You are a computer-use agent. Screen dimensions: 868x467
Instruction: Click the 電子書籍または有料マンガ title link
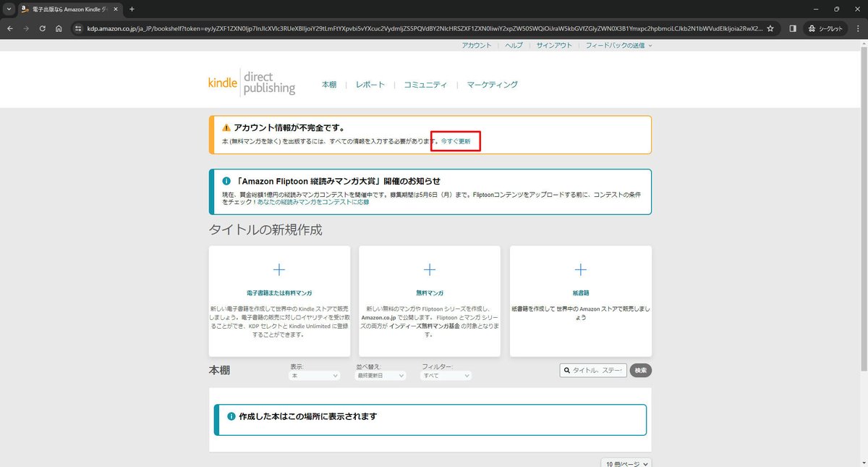(279, 293)
